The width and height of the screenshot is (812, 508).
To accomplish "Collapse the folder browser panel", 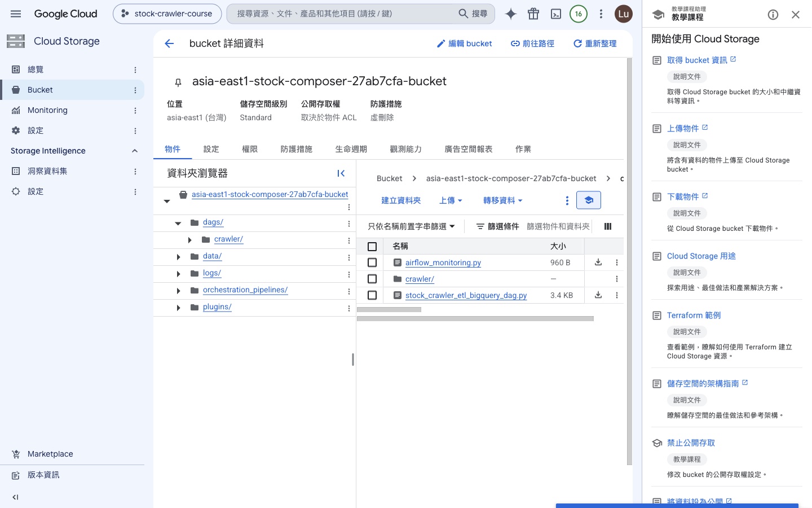I will click(341, 173).
